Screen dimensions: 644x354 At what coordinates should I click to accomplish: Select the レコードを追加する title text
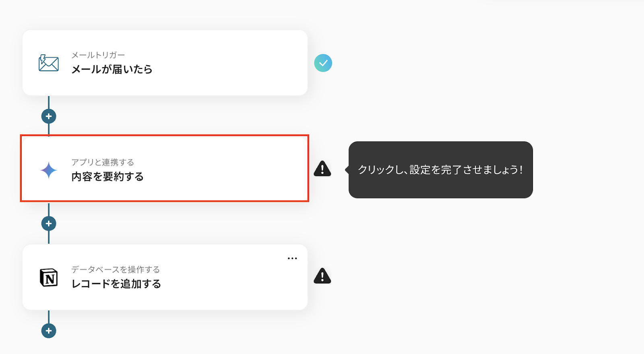pyautogui.click(x=116, y=284)
